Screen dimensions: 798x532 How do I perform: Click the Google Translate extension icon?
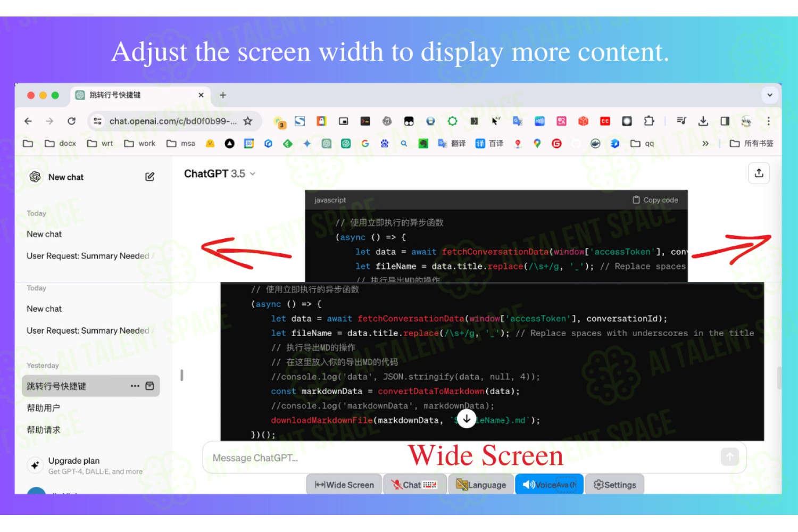click(x=518, y=121)
